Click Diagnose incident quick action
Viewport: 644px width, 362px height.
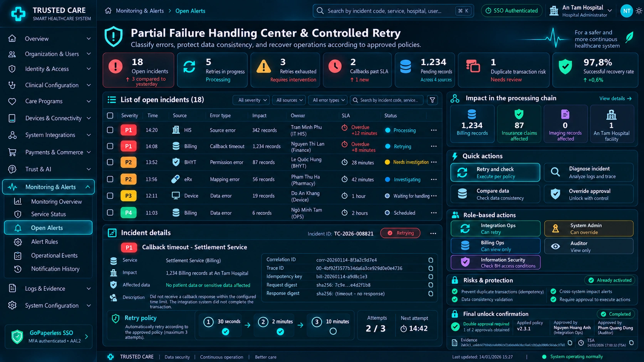(589, 172)
